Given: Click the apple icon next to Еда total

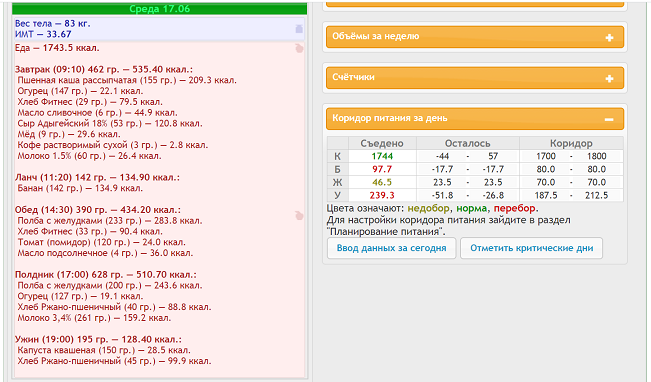Looking at the screenshot, I should coord(299,48).
